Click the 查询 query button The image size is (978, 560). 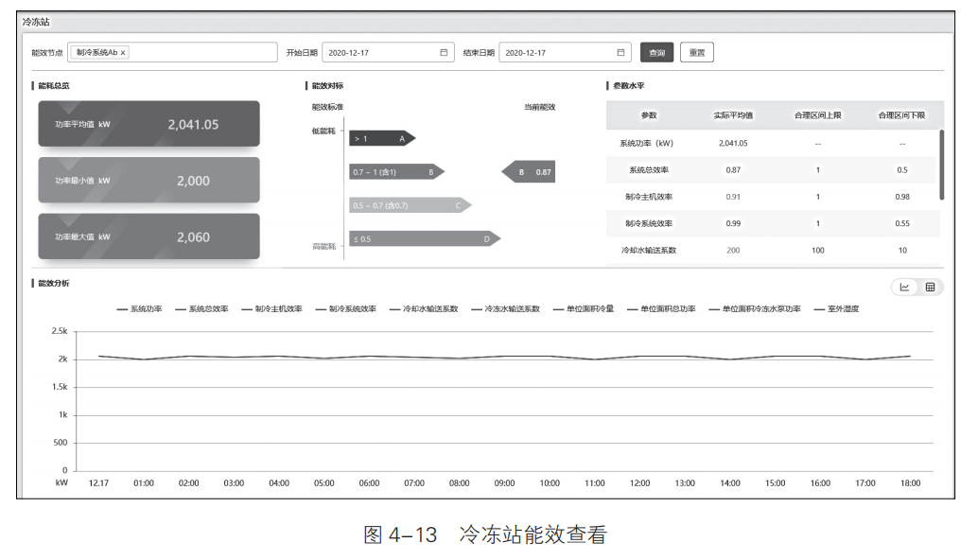point(655,52)
